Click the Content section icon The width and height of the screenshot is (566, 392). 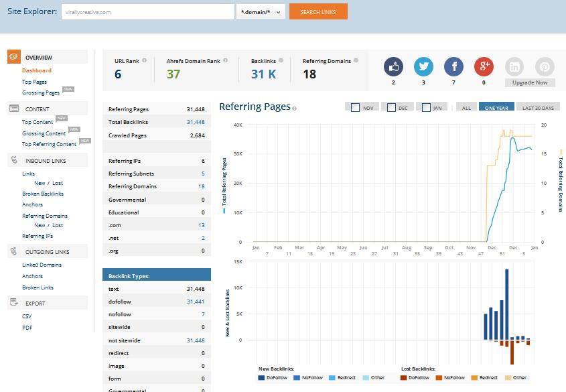pyautogui.click(x=13, y=109)
